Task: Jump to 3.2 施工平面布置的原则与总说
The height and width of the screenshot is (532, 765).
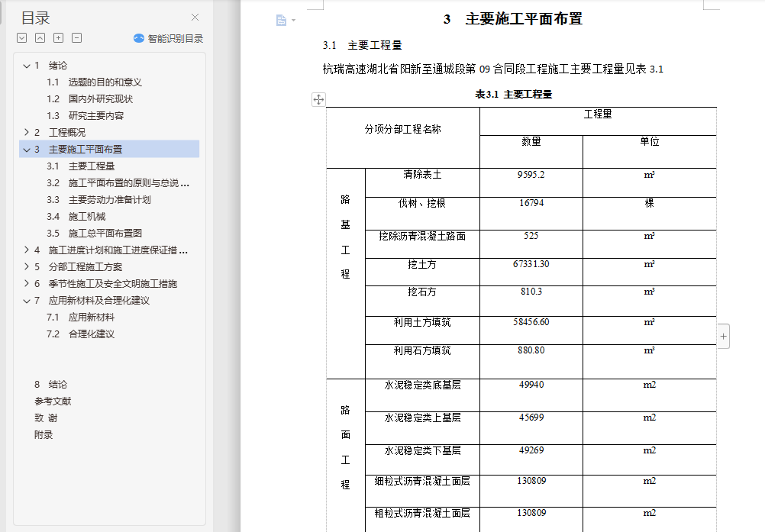Action: pyautogui.click(x=118, y=183)
